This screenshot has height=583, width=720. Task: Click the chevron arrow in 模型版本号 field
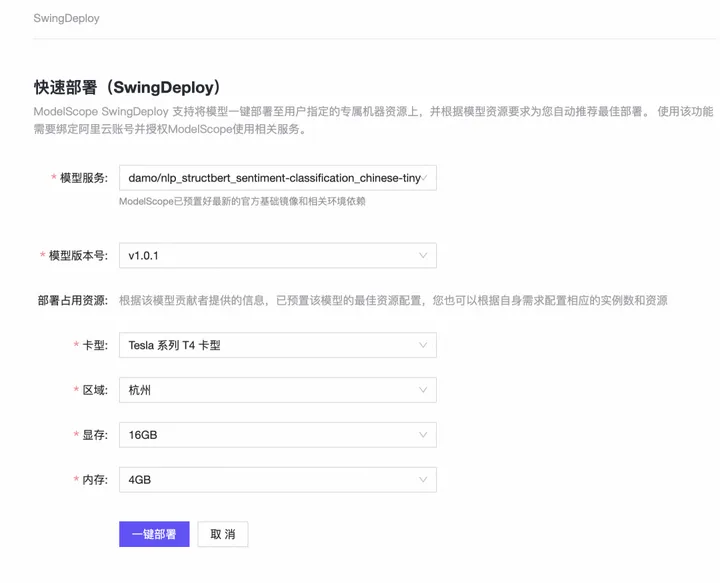(423, 255)
